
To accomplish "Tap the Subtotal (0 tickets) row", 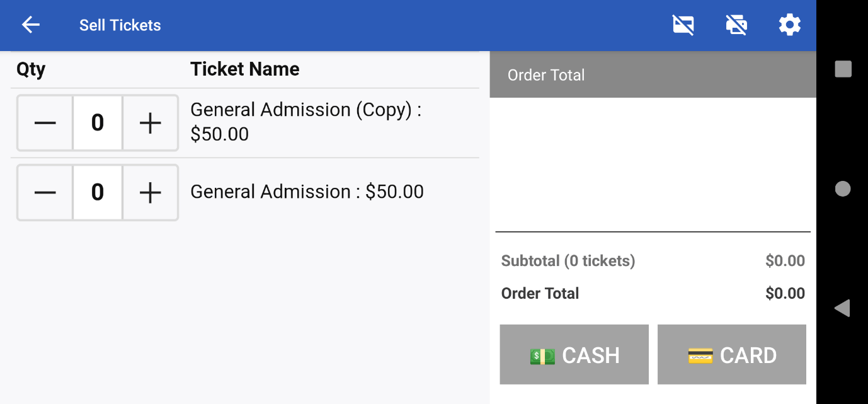I will (x=653, y=261).
